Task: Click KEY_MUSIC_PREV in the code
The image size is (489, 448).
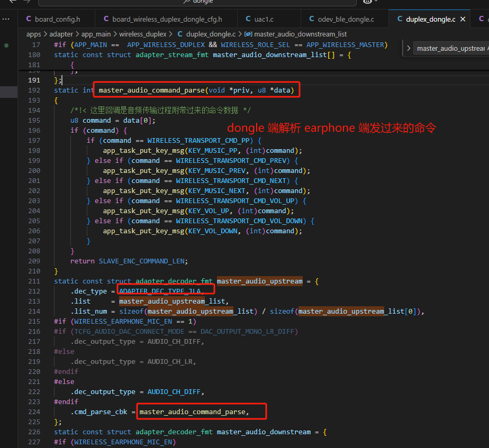Action: [x=217, y=171]
